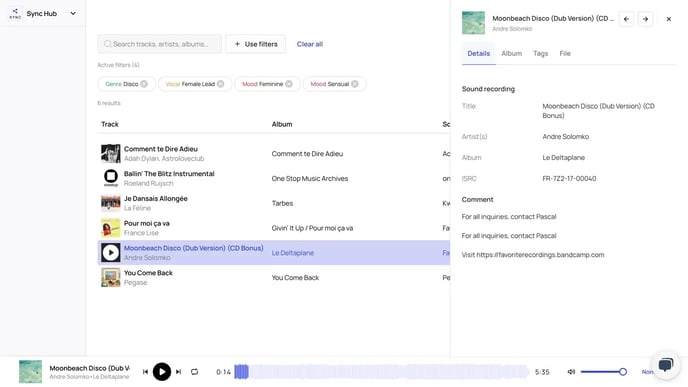Remove the Mood Sensual filter
This screenshot has width=688, height=387.
coord(355,84)
